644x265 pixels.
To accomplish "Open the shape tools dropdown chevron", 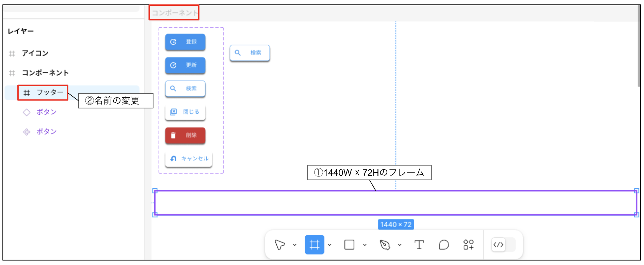I will click(x=365, y=245).
